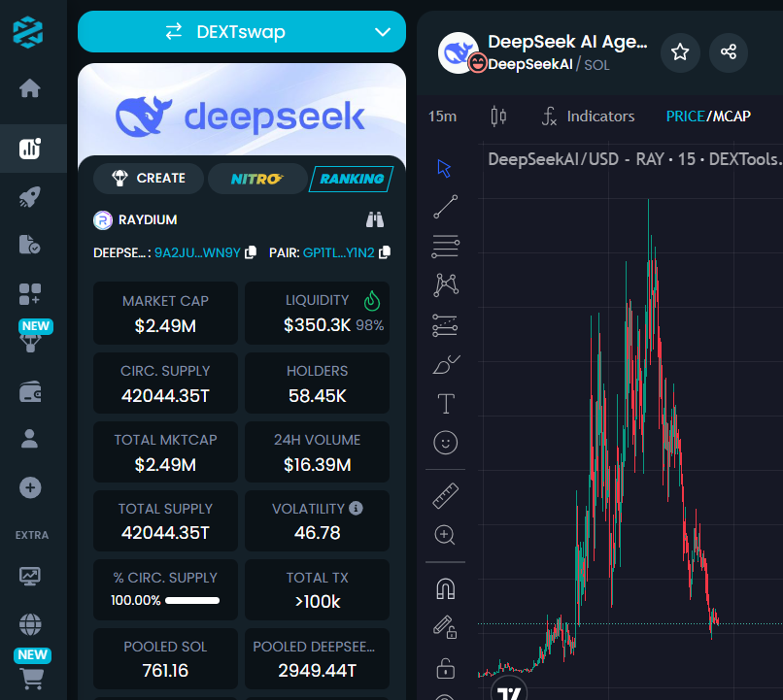
Task: Add text annotation with the Text tool
Action: click(445, 403)
